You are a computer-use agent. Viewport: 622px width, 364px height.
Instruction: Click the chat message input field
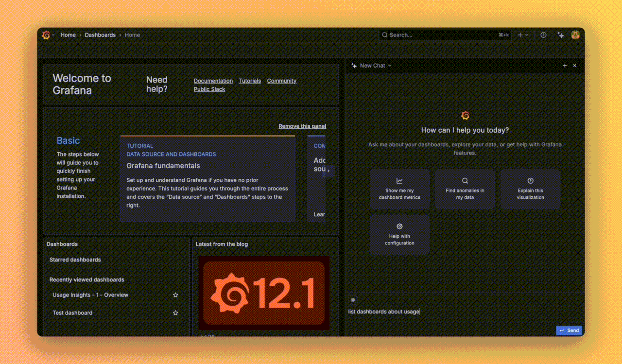coord(464,312)
